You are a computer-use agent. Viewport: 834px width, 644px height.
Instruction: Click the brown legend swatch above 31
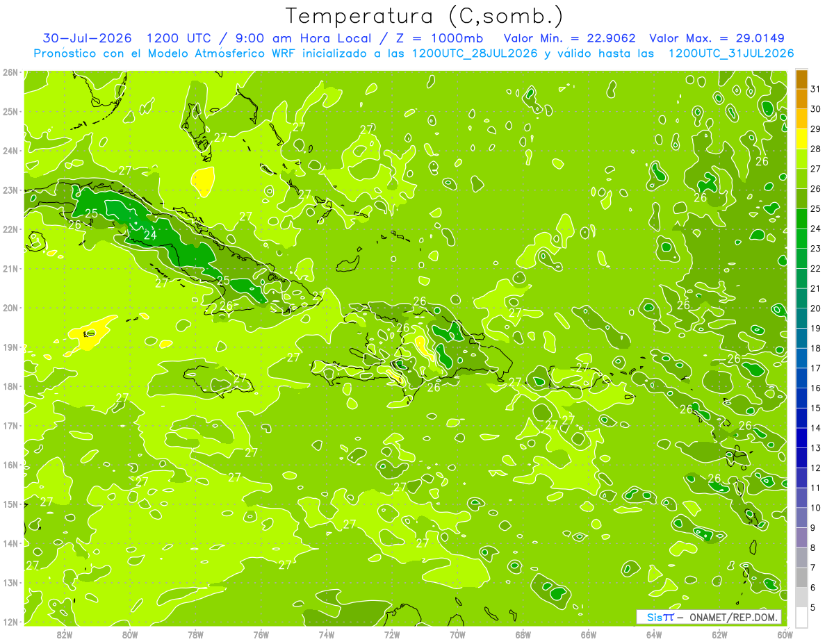(x=801, y=79)
